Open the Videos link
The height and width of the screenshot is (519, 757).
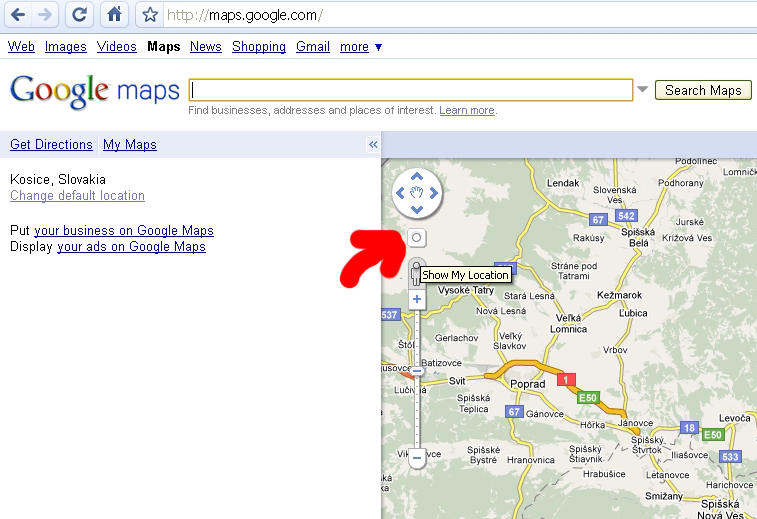[116, 46]
